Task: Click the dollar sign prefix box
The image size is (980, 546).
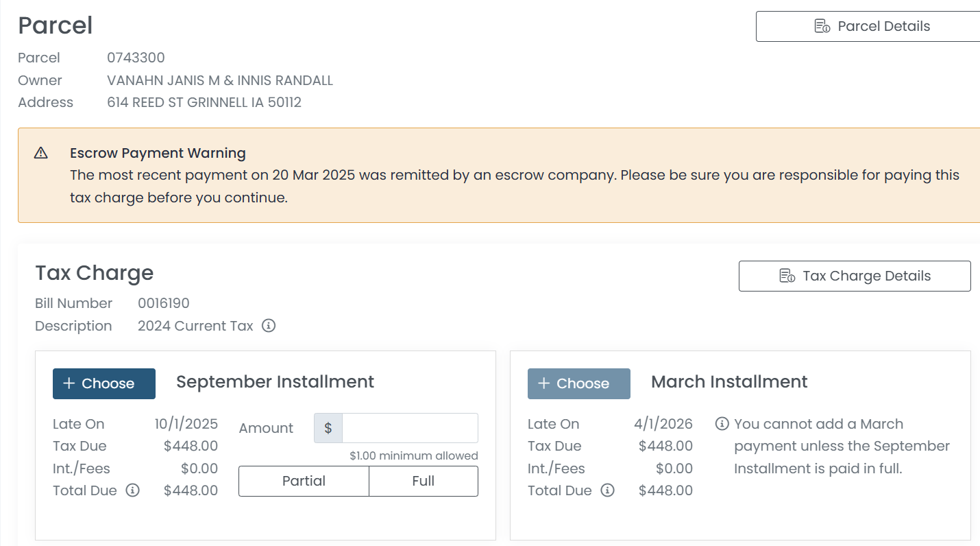Action: [328, 428]
